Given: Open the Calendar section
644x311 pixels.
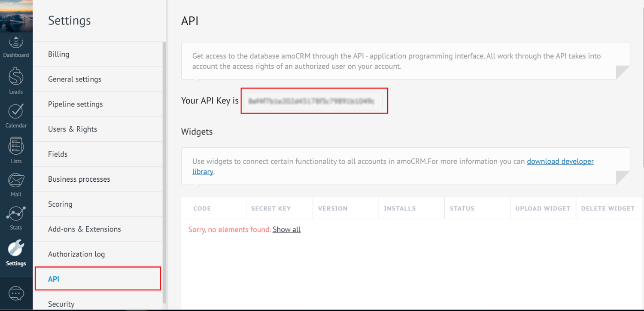Looking at the screenshot, I should (16, 114).
